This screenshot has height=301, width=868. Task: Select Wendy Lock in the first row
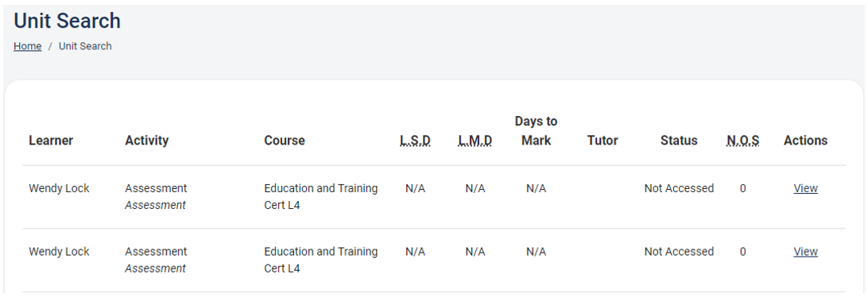tap(60, 189)
